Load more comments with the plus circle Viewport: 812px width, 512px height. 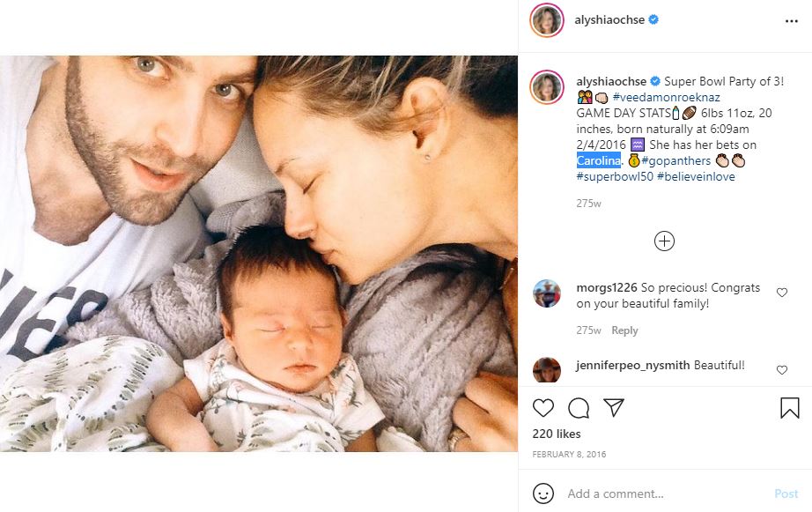click(664, 241)
